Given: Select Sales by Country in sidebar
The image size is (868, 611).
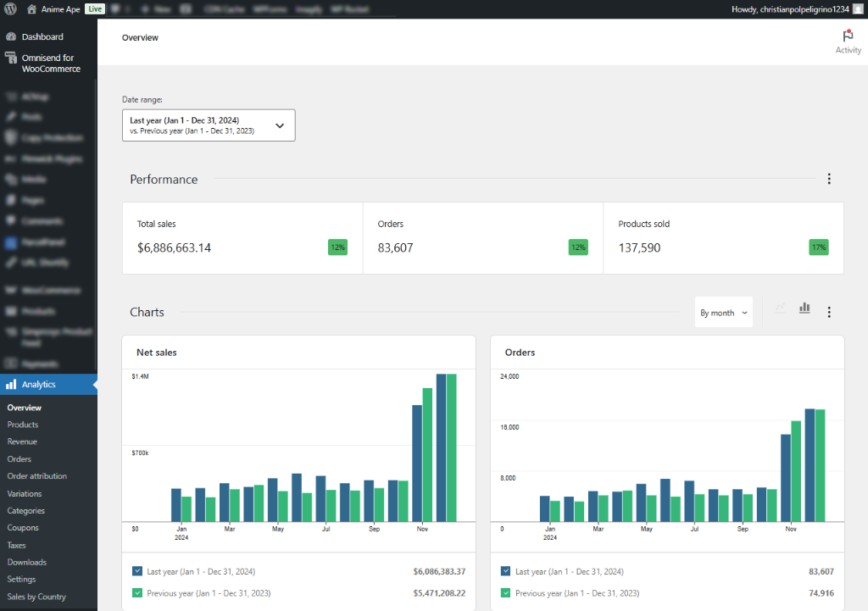Looking at the screenshot, I should [x=36, y=597].
